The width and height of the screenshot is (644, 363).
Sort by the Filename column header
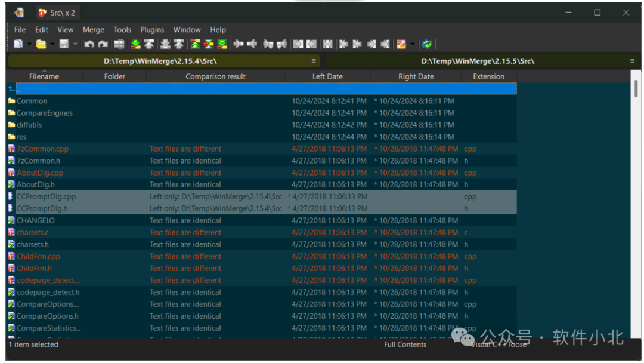(x=44, y=76)
